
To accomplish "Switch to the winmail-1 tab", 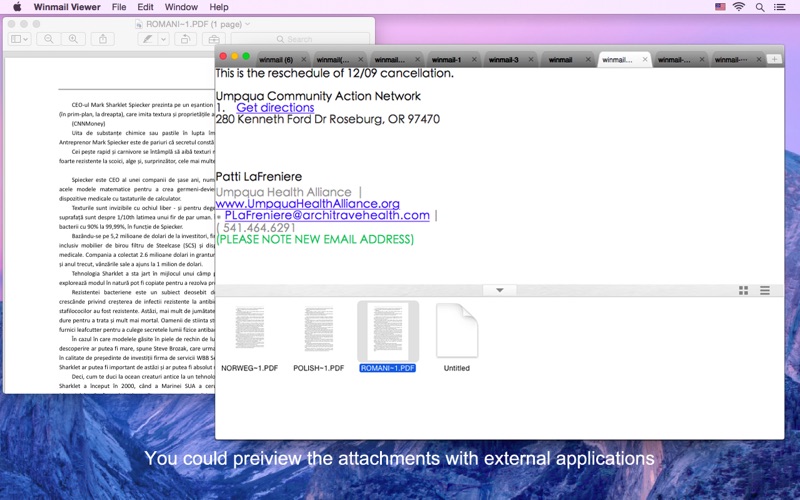I will (x=446, y=60).
